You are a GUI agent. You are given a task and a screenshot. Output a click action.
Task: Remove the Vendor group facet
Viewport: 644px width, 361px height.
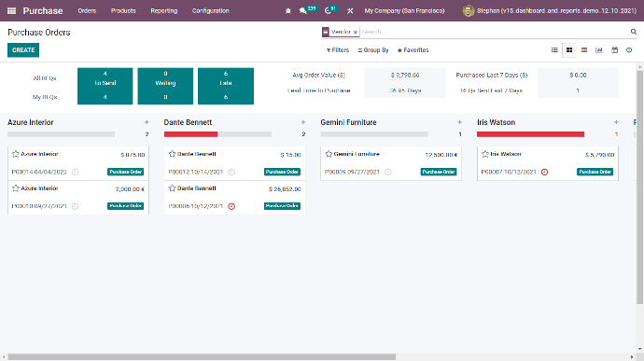[x=356, y=32]
